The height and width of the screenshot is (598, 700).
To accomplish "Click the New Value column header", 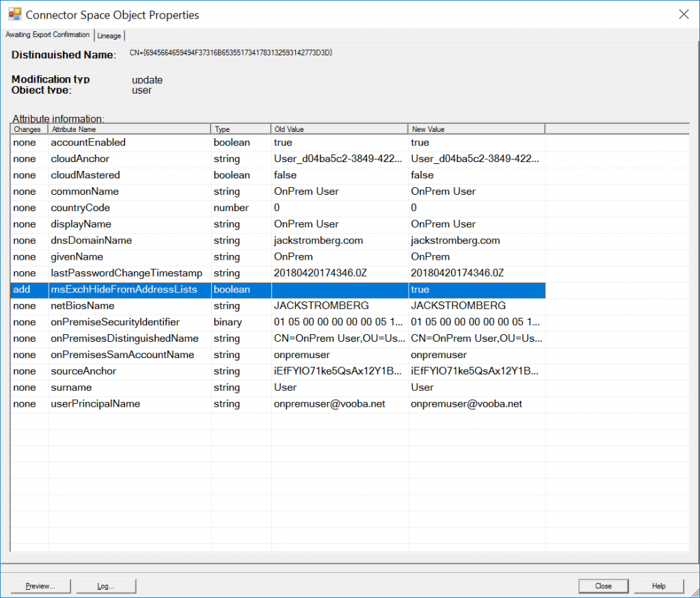I will point(476,129).
